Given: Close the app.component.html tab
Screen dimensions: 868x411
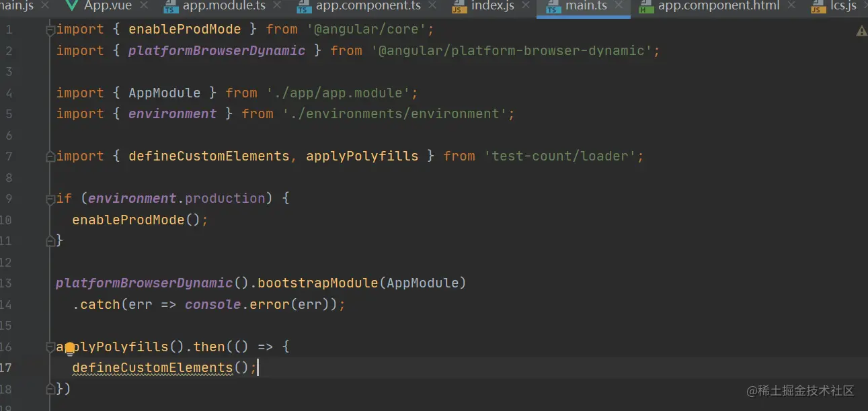Looking at the screenshot, I should pos(792,6).
